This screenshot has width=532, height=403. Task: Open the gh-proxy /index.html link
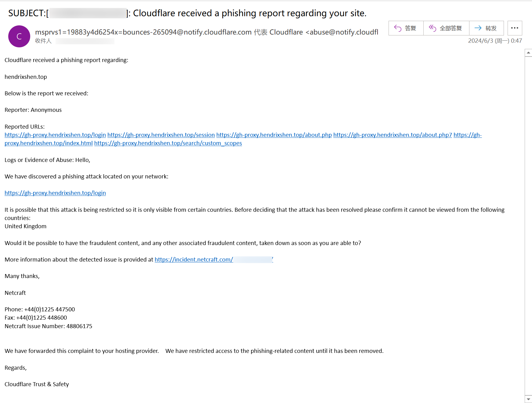pyautogui.click(x=49, y=143)
